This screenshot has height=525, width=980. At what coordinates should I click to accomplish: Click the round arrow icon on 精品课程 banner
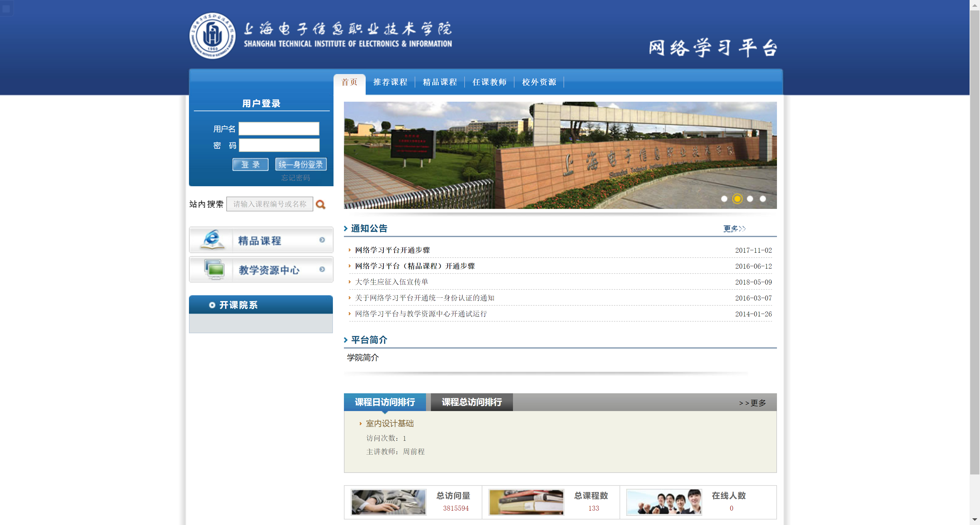click(x=322, y=240)
